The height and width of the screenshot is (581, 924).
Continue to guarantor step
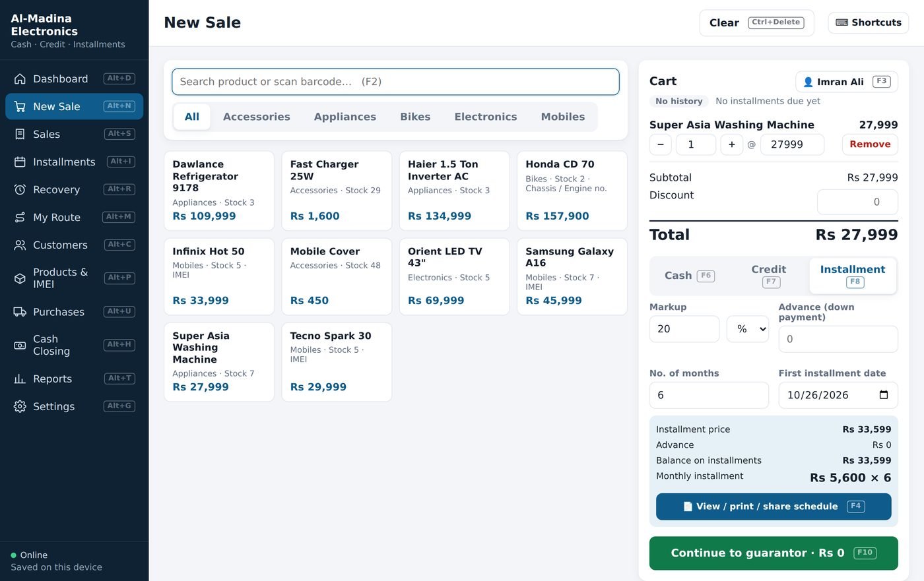click(x=774, y=553)
